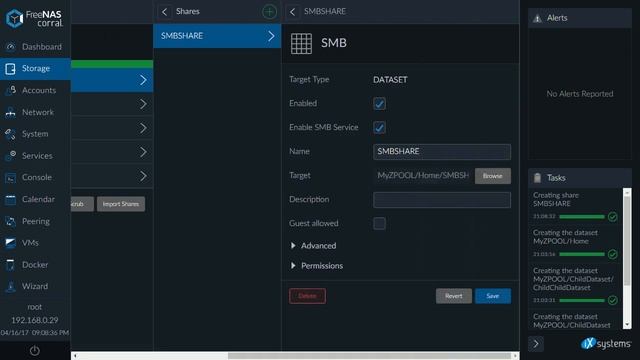Image resolution: width=640 pixels, height=360 pixels.
Task: Click the Description input field
Action: point(442,200)
